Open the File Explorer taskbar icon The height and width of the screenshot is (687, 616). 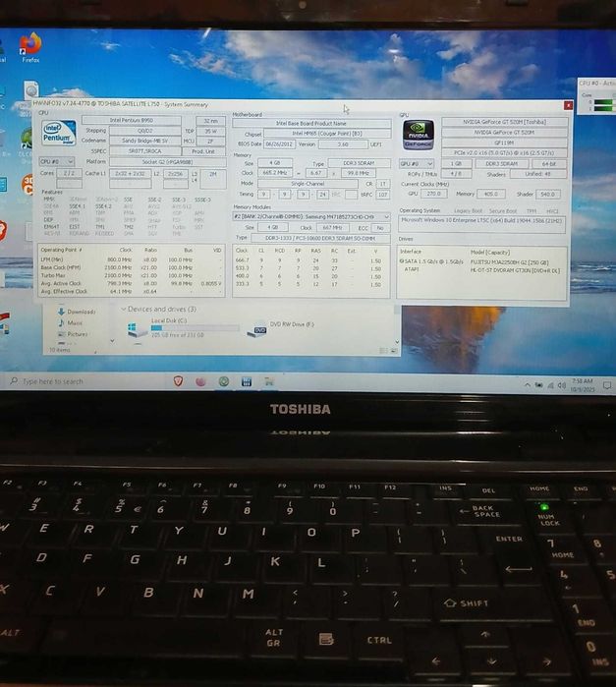(x=269, y=381)
